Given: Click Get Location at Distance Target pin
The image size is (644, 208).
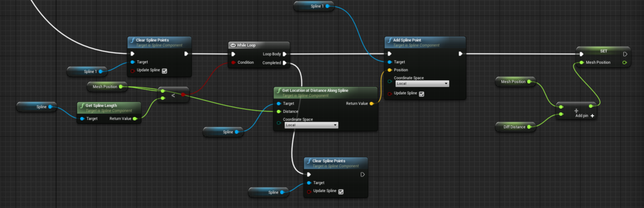Looking at the screenshot, I should [x=279, y=103].
